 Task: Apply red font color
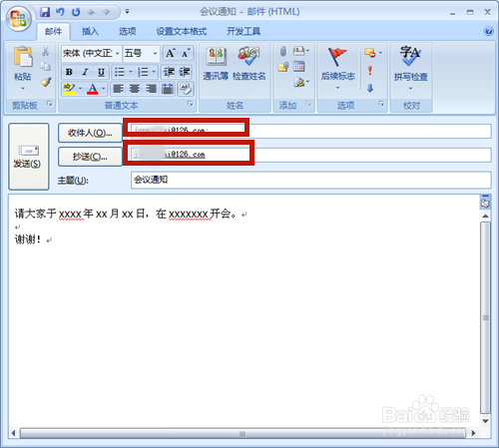click(x=93, y=89)
